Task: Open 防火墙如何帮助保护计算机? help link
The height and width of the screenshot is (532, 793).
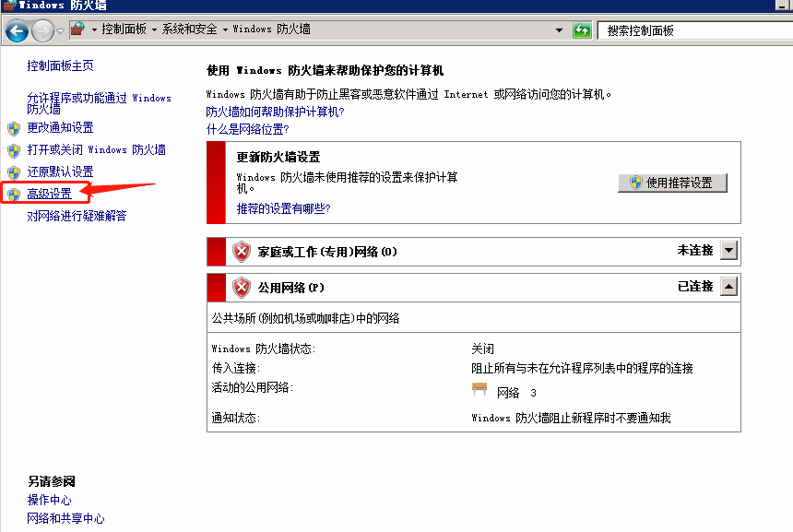Action: (x=275, y=112)
